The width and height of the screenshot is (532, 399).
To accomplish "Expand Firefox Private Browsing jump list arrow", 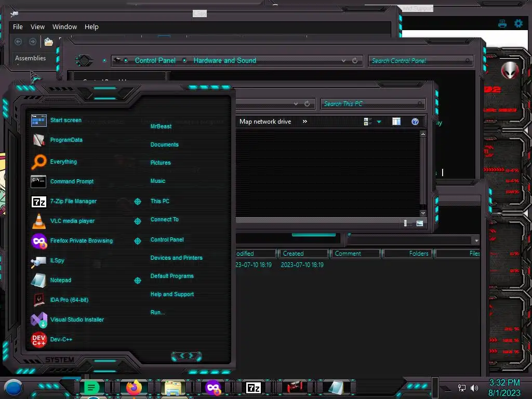I will (137, 241).
